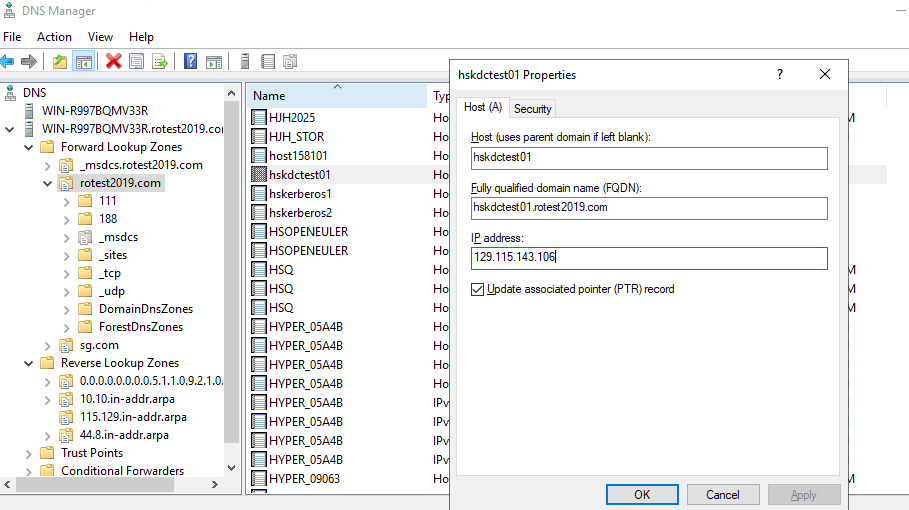Screen dimensions: 909x510
Task: Click the dialog help question mark
Action: tap(780, 74)
